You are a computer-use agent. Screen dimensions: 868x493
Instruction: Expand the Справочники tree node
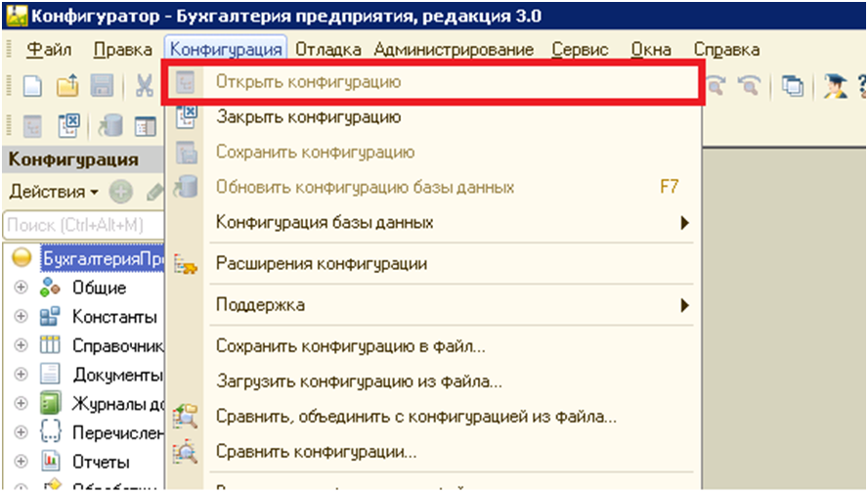[x=21, y=345]
